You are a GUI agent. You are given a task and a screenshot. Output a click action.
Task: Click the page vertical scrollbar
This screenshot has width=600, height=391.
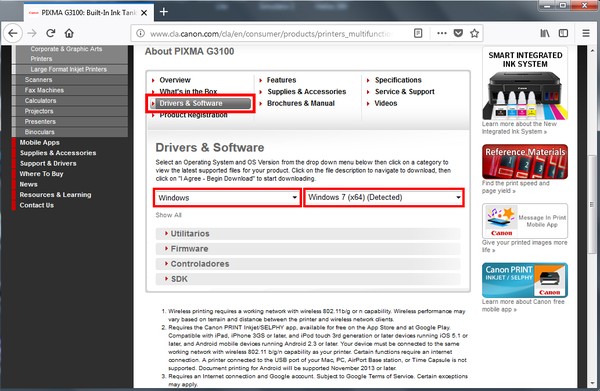point(592,205)
